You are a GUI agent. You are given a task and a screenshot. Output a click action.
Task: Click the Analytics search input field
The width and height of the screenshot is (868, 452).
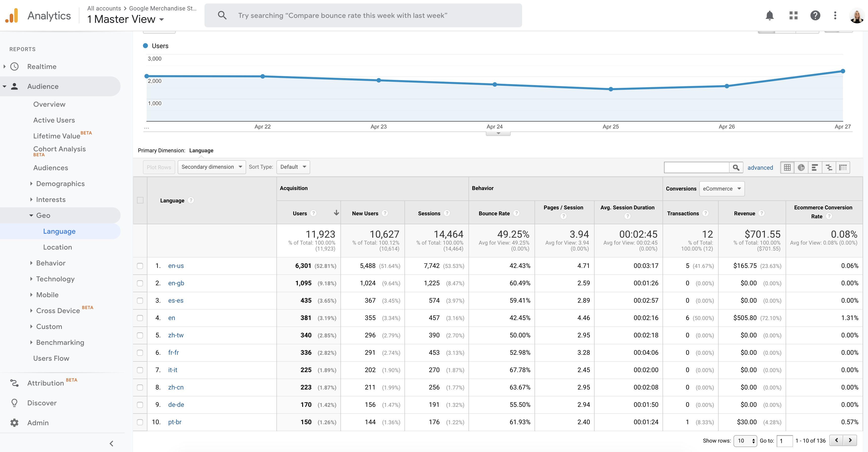363,15
